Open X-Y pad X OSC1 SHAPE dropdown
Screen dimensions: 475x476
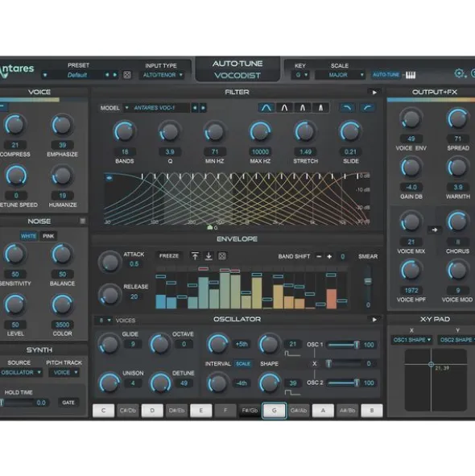[x=412, y=340]
